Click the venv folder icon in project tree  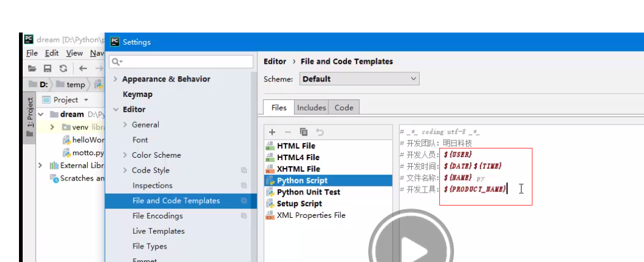click(x=66, y=127)
